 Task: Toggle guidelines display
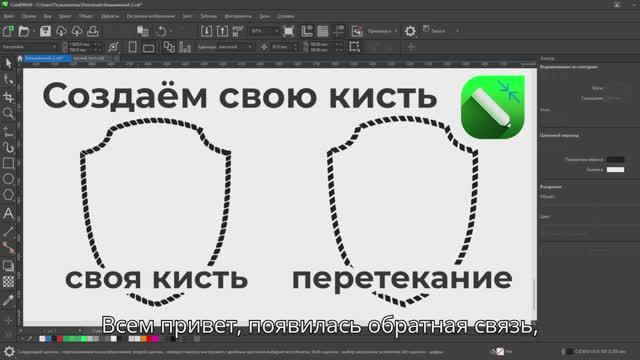[x=339, y=31]
